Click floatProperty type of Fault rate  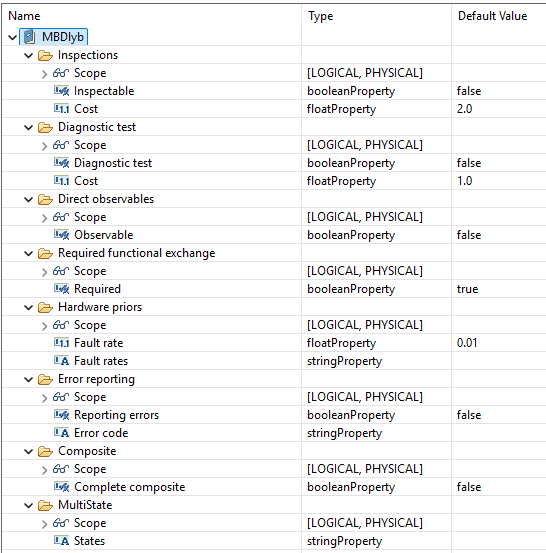coord(341,343)
